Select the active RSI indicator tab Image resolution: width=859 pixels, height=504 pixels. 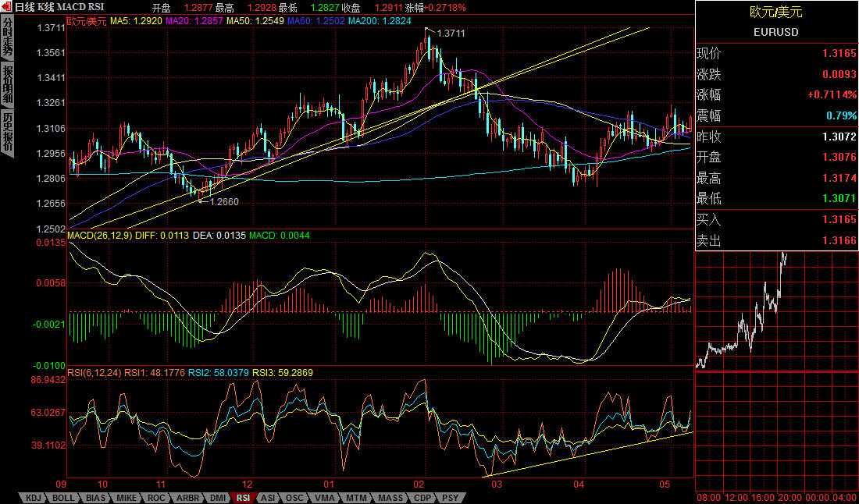[243, 498]
